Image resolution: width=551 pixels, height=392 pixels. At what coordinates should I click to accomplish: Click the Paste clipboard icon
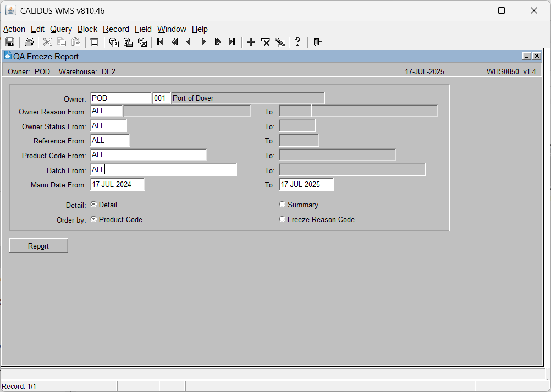click(76, 42)
